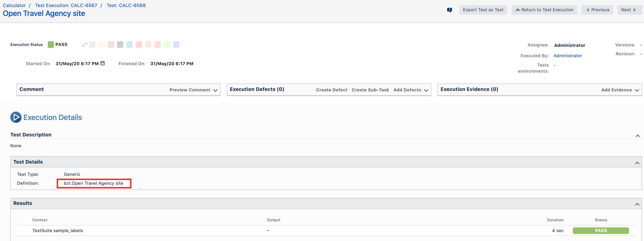Click the PASS execution status text
Image resolution: width=644 pixels, height=241 pixels.
click(x=61, y=44)
